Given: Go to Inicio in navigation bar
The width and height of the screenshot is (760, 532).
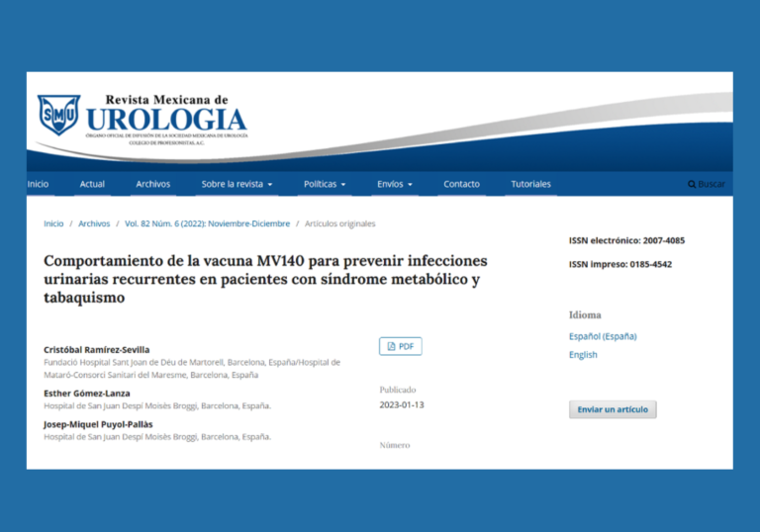Looking at the screenshot, I should tap(39, 184).
